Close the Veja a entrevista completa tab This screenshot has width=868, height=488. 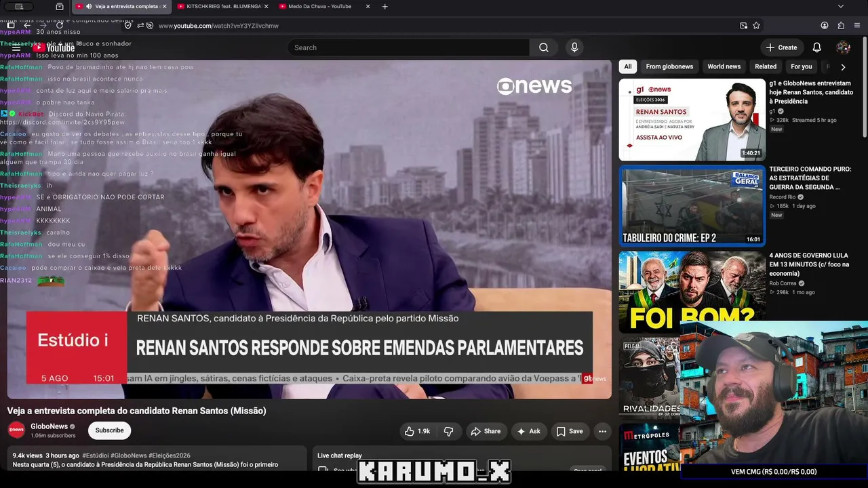click(x=164, y=7)
